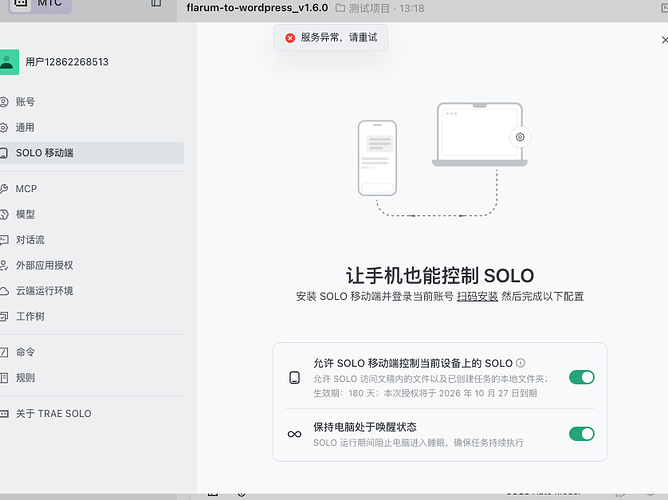The image size is (668, 500).
Task: Click the phone illustration
Action: point(377,158)
